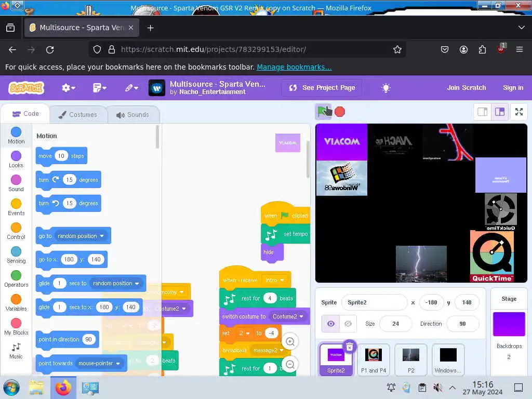Screen dimensions: 532x399
Task: Zoom in on the code workspace
Action: [x=290, y=341]
